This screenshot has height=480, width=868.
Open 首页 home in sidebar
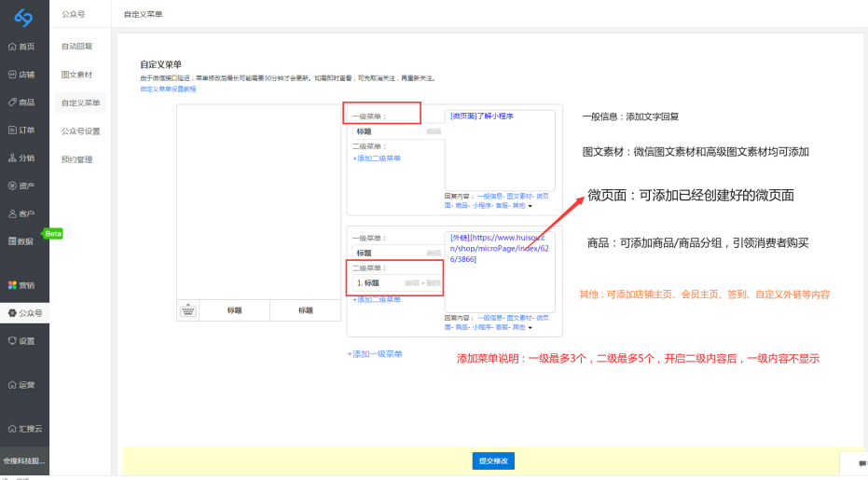21,47
